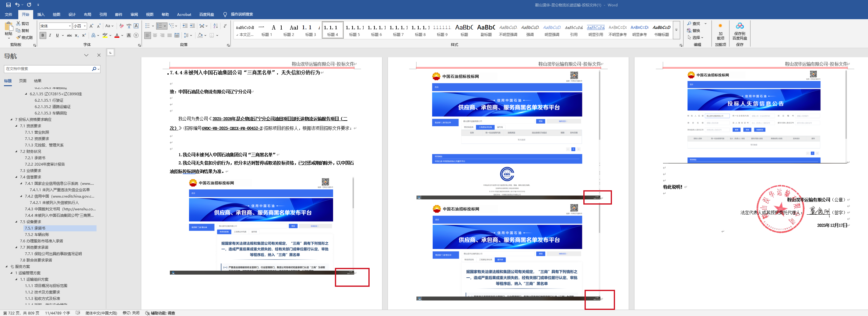Screen dimensions: 868x316
Task: Click the 加载项 add-ins button
Action: 720,31
